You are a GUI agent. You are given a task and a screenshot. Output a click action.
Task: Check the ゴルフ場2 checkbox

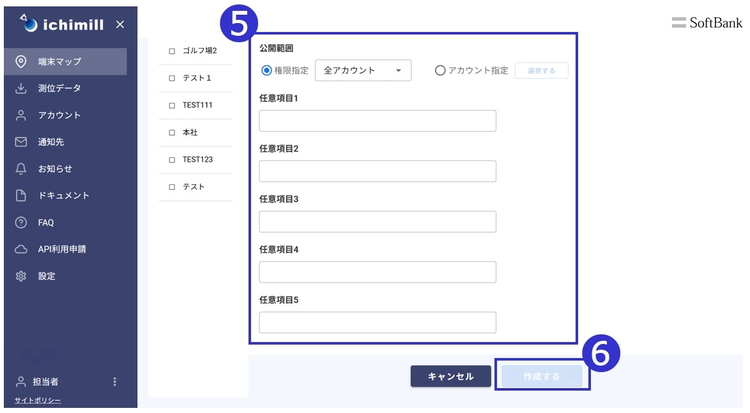[172, 50]
